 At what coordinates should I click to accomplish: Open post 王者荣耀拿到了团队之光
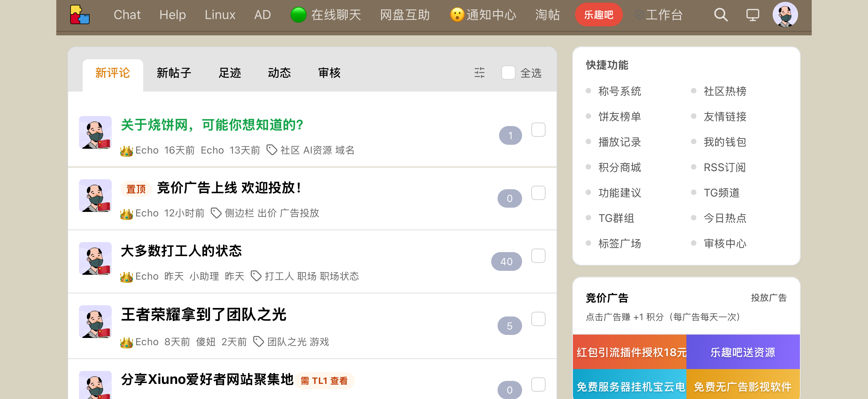click(x=203, y=315)
